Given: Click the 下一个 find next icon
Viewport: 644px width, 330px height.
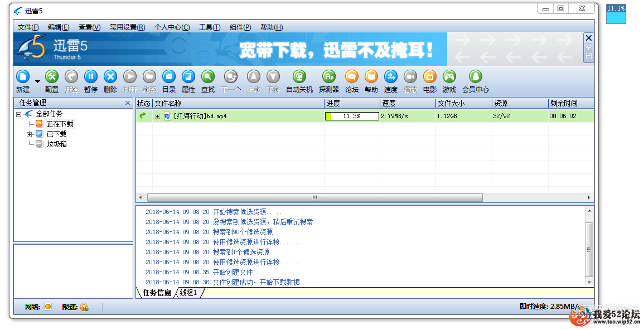Looking at the screenshot, I should [231, 77].
